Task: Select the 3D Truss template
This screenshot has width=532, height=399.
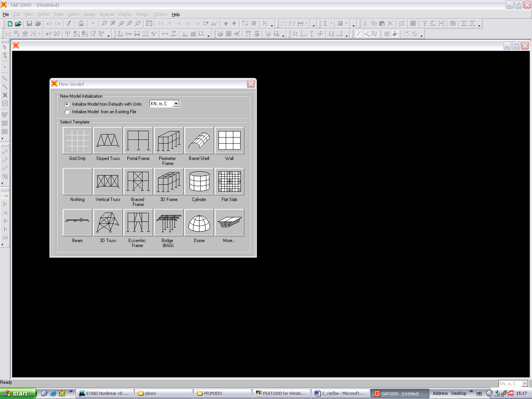Action: [x=108, y=223]
